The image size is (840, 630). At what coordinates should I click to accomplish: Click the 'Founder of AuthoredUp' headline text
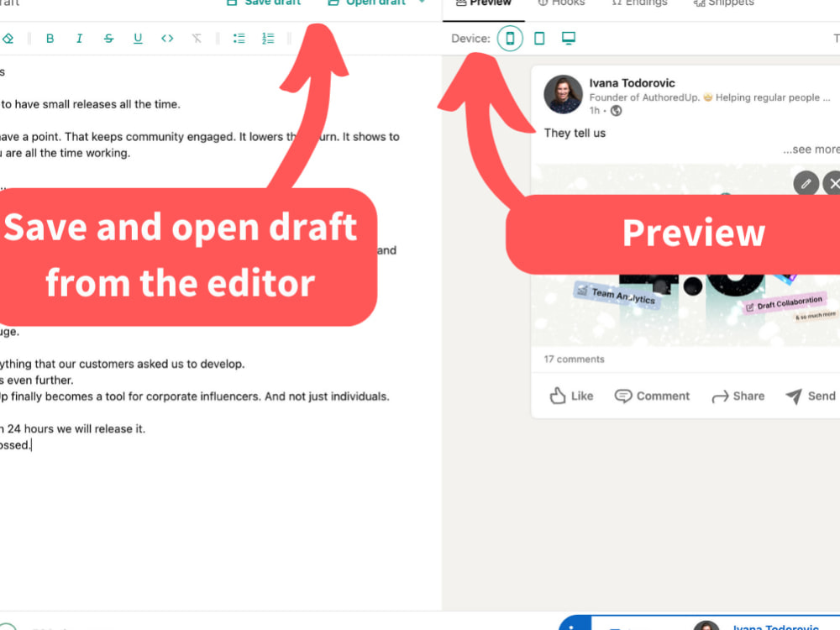click(x=710, y=97)
